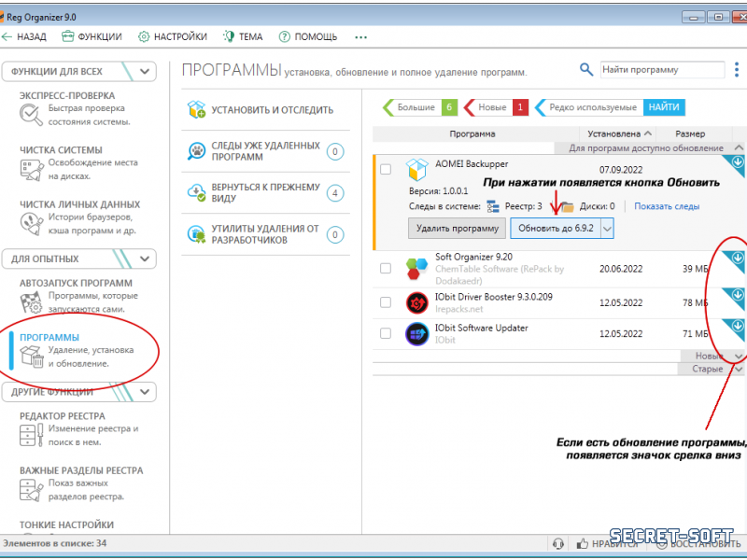Check the AOMEI Backupper checkbox
Viewport: 747px width, 560px height.
[x=386, y=169]
